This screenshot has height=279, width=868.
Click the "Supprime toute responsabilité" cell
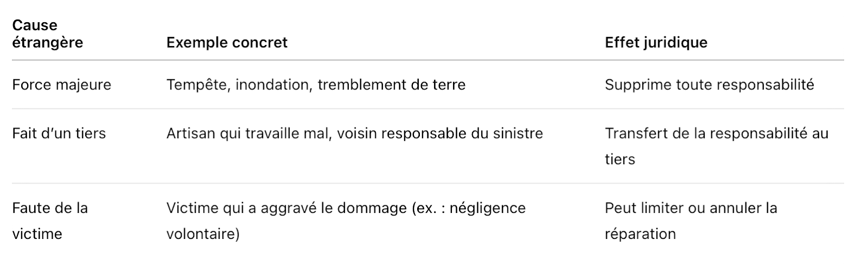coord(709,85)
